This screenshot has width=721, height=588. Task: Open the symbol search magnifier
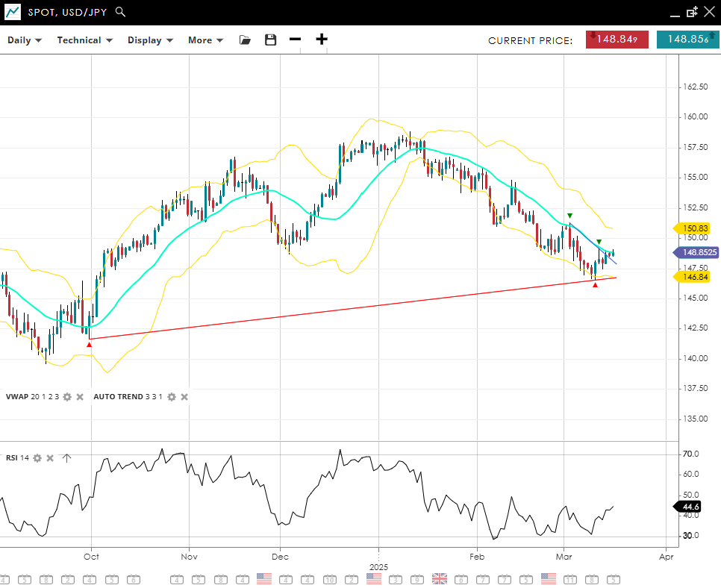(x=121, y=12)
